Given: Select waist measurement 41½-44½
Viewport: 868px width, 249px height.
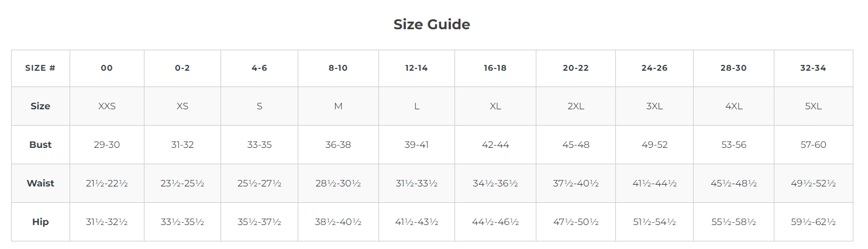Looking at the screenshot, I should pyautogui.click(x=654, y=184).
